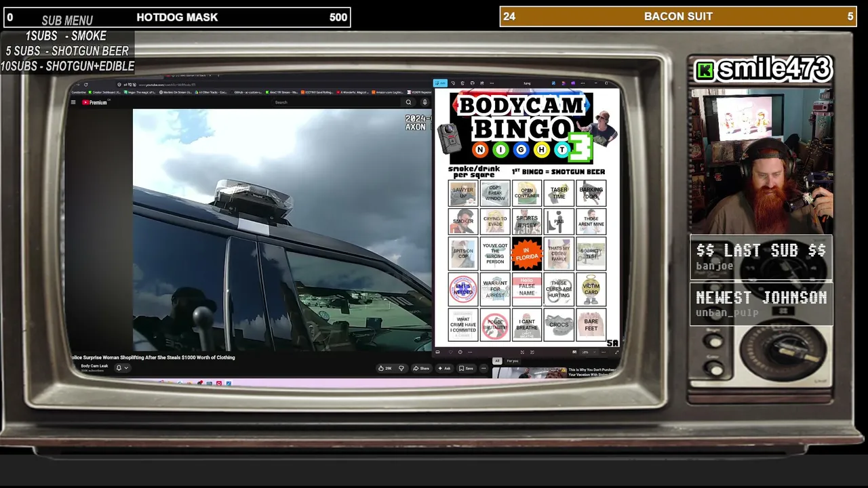Click the newest follower name unban_pulp
The height and width of the screenshot is (488, 868).
(x=727, y=313)
